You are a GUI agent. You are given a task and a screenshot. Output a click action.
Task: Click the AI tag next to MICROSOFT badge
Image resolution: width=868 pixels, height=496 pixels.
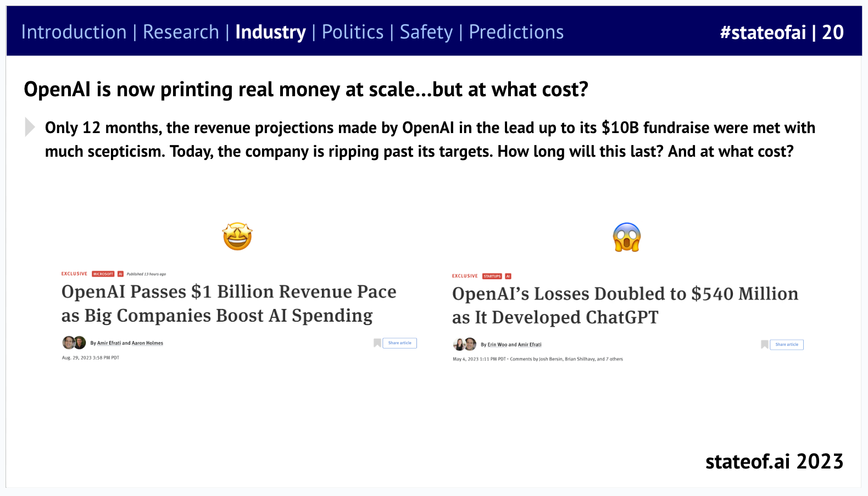pyautogui.click(x=121, y=274)
